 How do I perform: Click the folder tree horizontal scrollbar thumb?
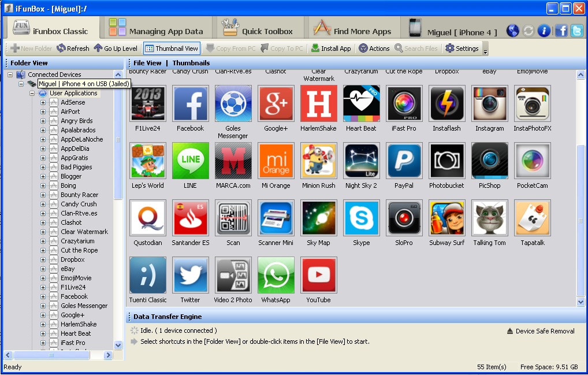coord(51,355)
